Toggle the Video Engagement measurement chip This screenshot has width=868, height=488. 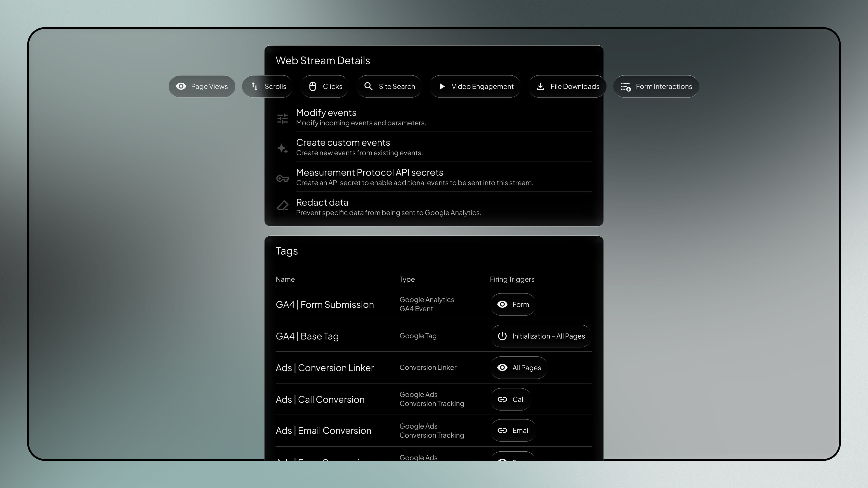point(475,87)
